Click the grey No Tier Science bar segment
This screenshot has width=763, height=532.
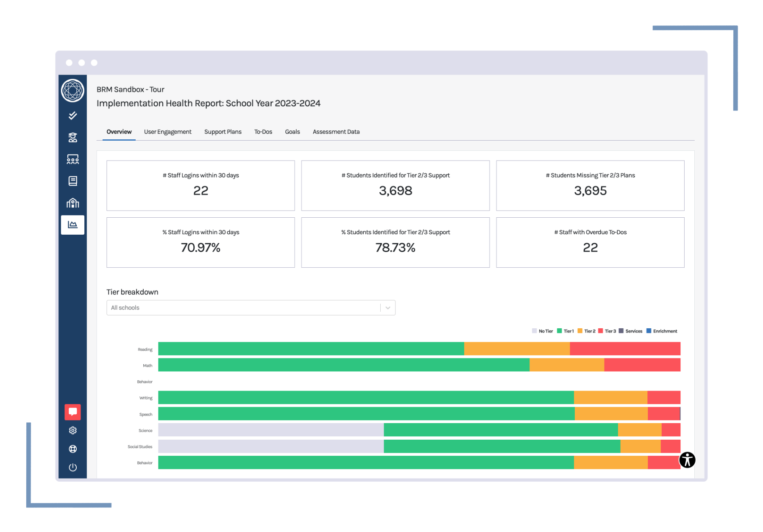pyautogui.click(x=271, y=430)
